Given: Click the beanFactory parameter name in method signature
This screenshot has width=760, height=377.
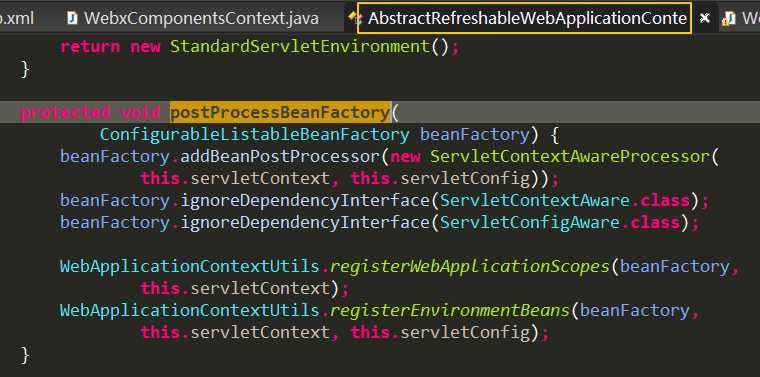Looking at the screenshot, I should tap(474, 135).
